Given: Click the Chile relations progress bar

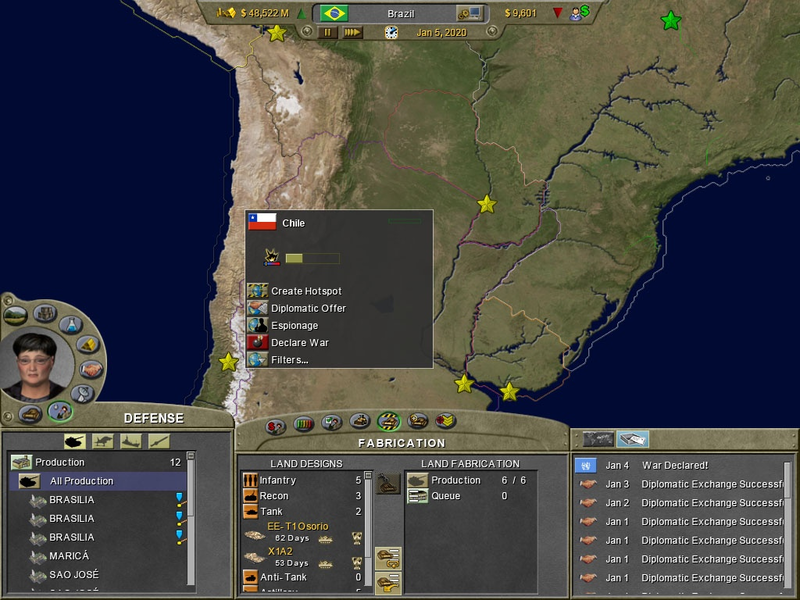Looking at the screenshot, I should coord(312,259).
